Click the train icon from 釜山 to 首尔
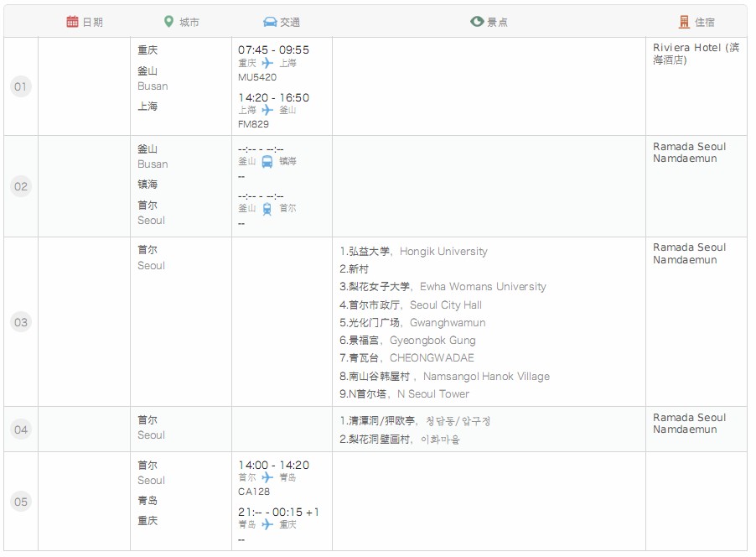Screen dimensions: 756x557 (267, 209)
